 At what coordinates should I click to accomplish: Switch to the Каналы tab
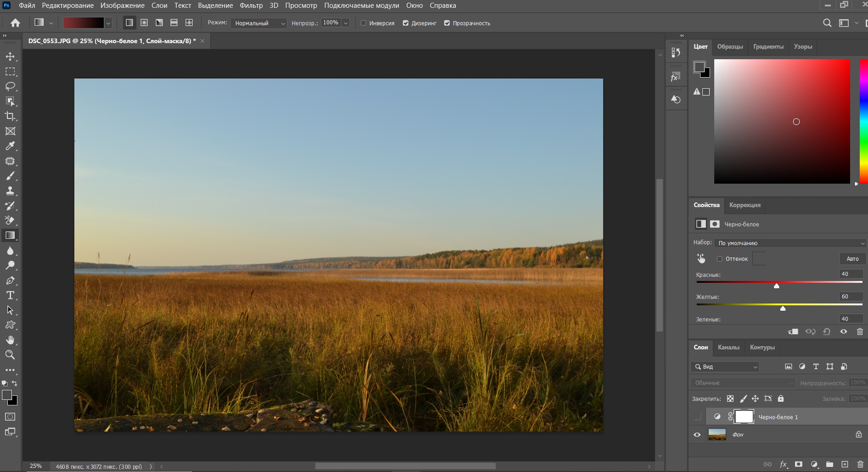coord(729,348)
